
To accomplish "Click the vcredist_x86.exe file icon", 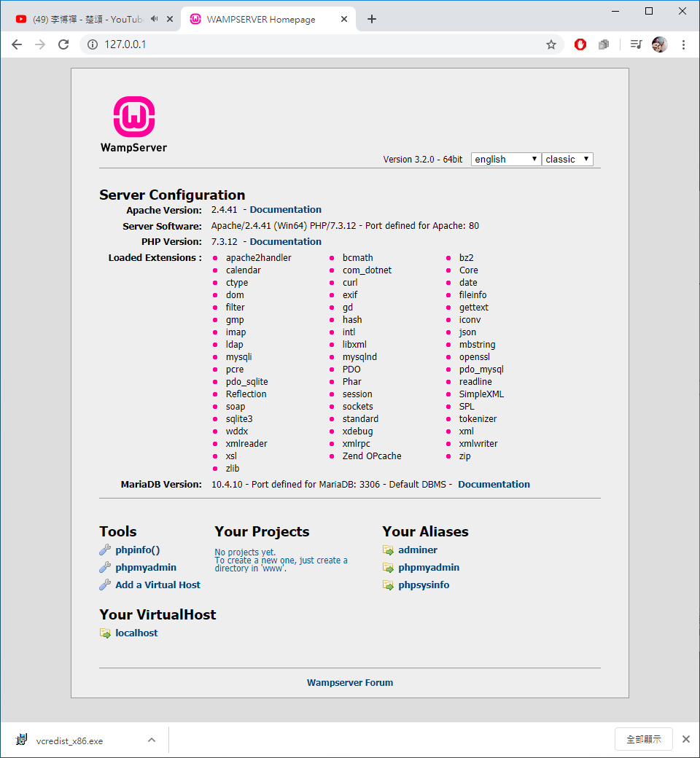I will point(21,740).
